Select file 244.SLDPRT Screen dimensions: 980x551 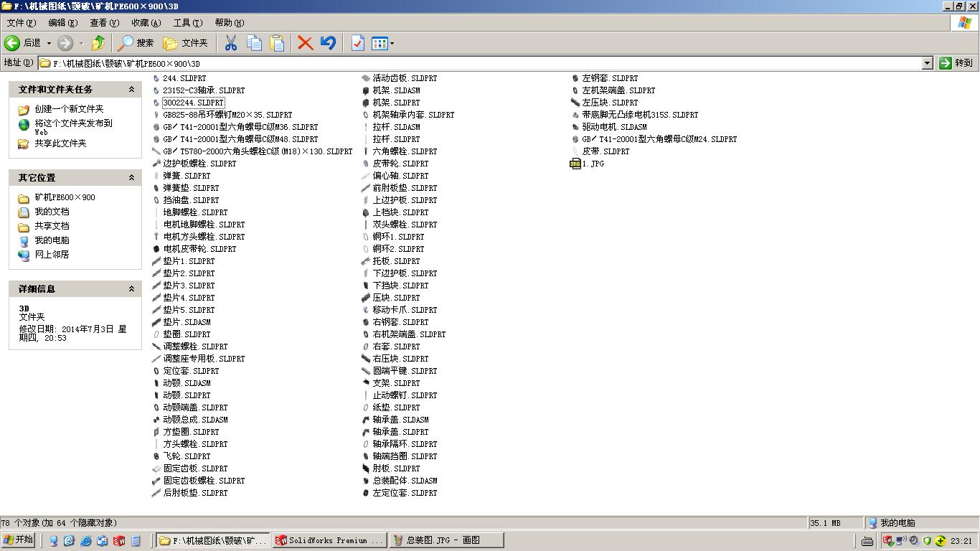(184, 78)
